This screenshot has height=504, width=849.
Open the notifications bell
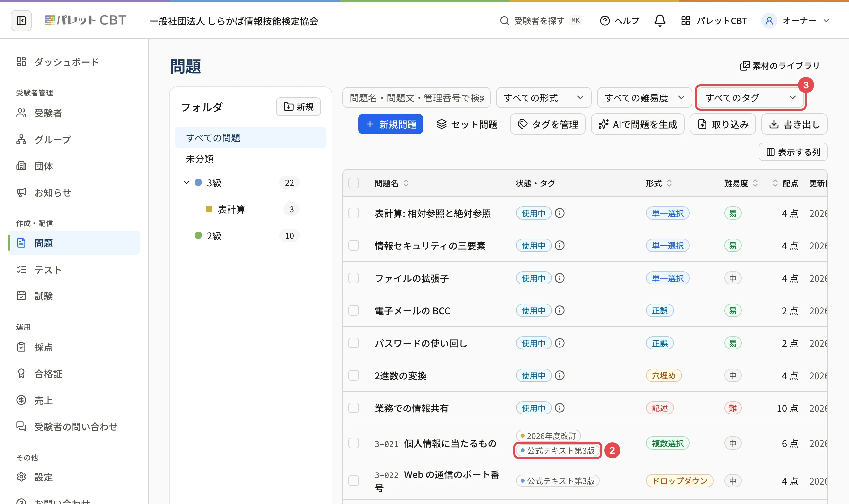(660, 21)
